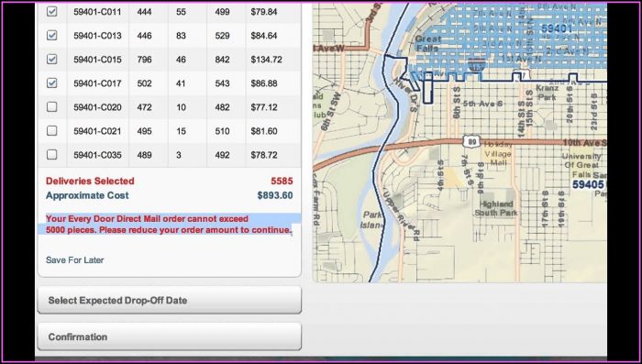The height and width of the screenshot is (364, 642).
Task: Check route 59401-C035 checkbox
Action: (x=51, y=154)
